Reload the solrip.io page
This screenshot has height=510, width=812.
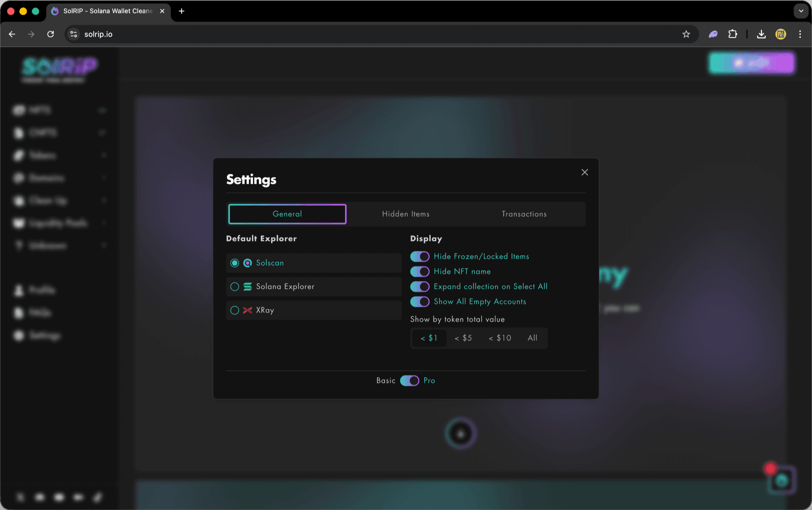coord(50,34)
